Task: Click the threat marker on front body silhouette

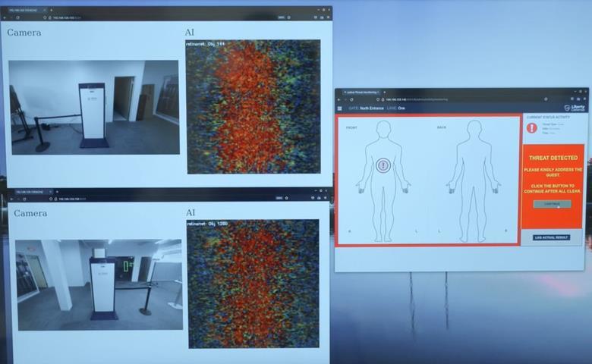Action: (x=383, y=165)
